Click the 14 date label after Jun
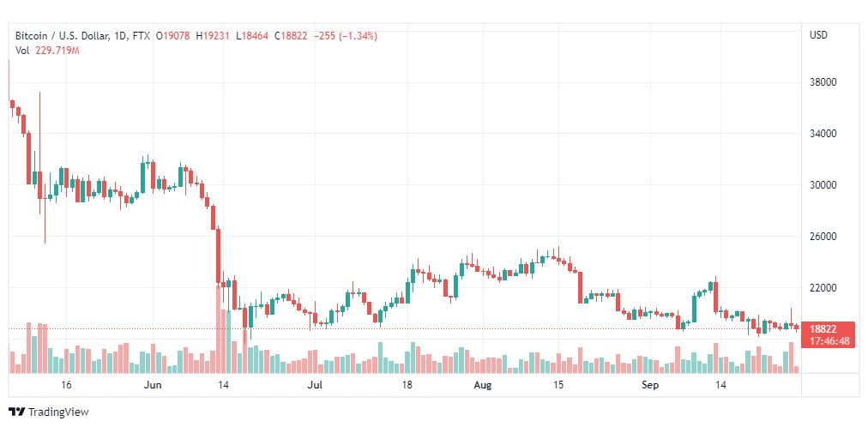 (x=223, y=386)
